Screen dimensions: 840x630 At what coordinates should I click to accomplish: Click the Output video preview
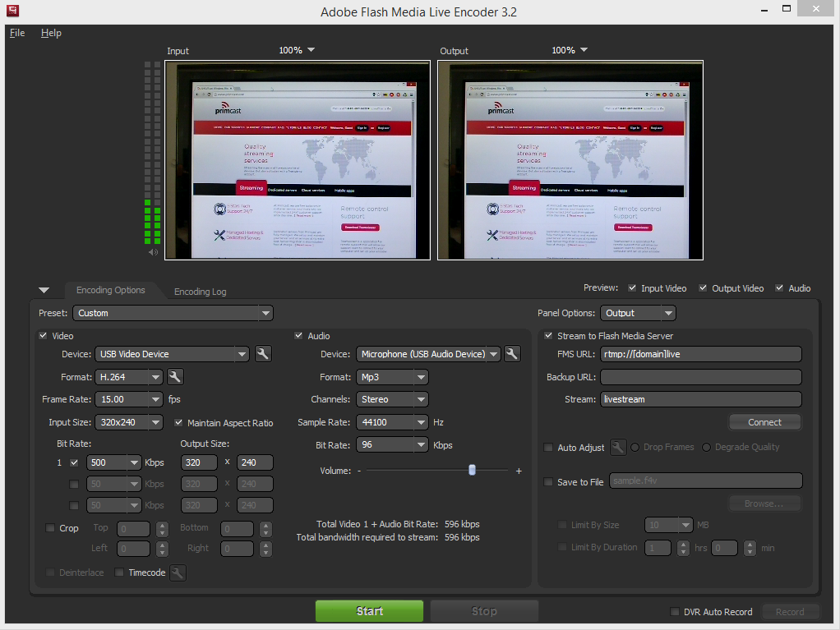[570, 160]
